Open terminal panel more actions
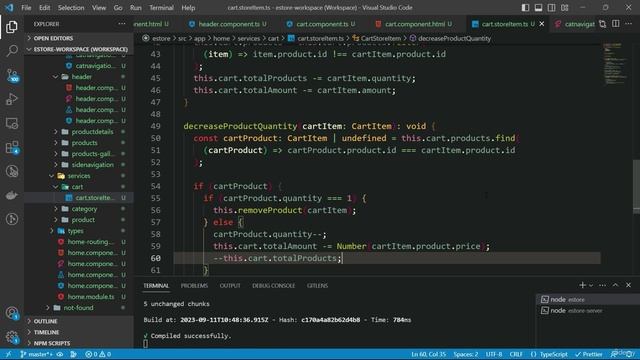 tap(602, 285)
